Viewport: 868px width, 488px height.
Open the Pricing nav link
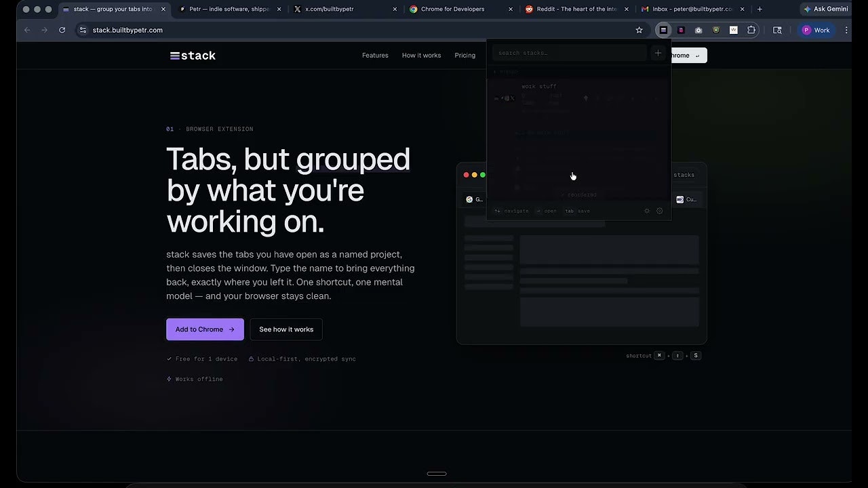[x=465, y=56]
